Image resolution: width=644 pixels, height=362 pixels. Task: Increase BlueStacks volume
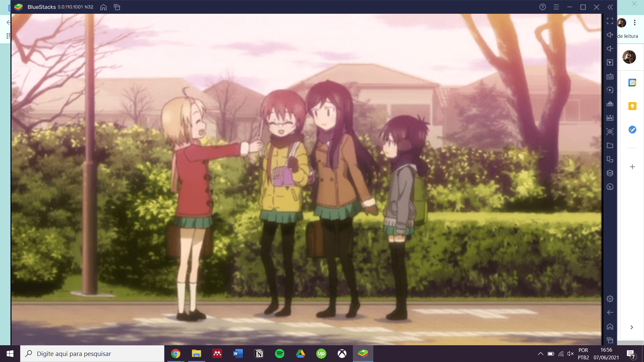(x=610, y=35)
